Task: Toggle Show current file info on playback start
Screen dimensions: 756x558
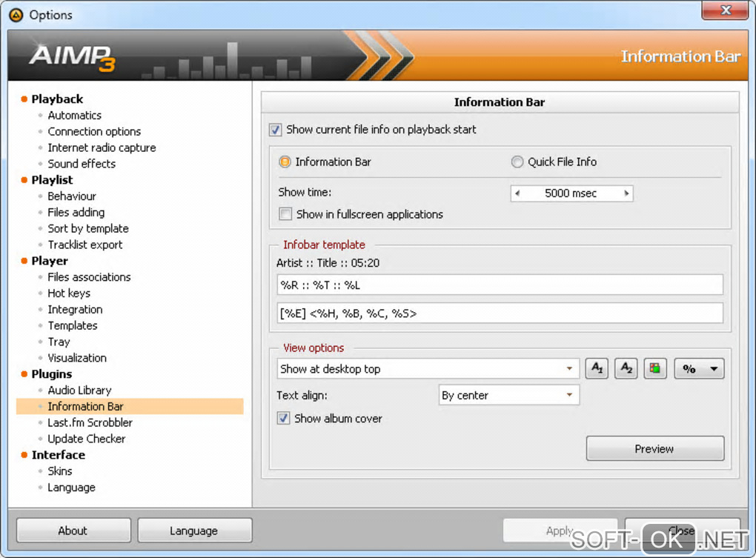Action: (275, 130)
